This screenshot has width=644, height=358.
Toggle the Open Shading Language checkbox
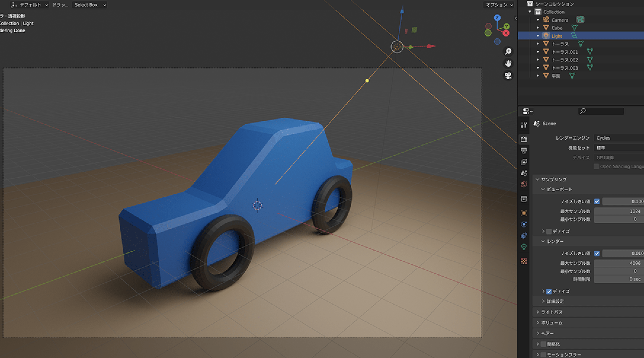pos(596,166)
